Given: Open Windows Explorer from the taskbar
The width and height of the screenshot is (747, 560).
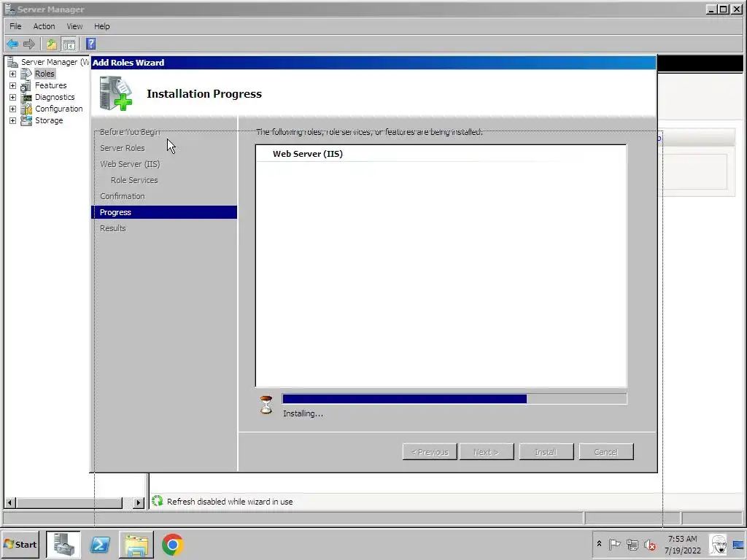Looking at the screenshot, I should point(136,545).
